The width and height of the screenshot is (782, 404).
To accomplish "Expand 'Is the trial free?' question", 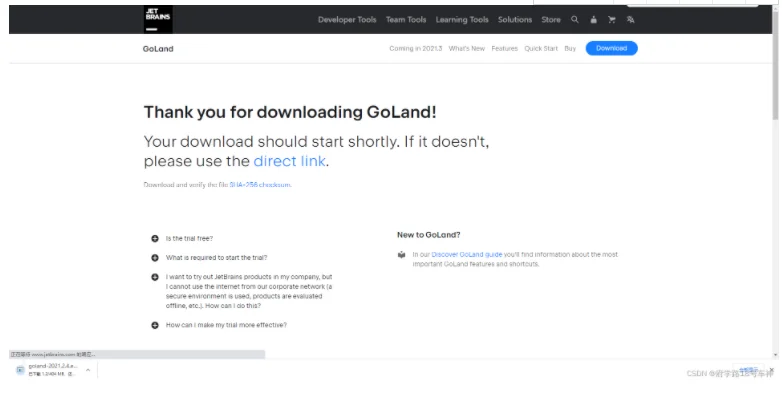I will (x=155, y=238).
